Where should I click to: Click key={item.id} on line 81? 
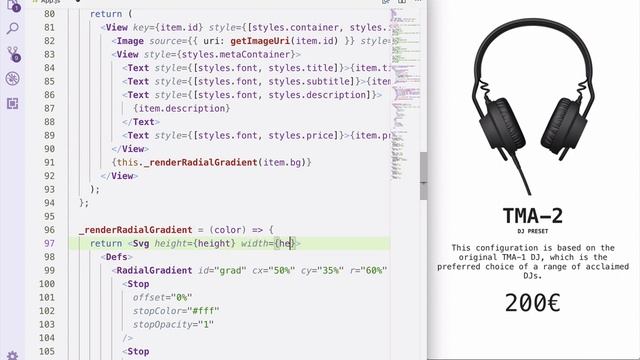168,28
